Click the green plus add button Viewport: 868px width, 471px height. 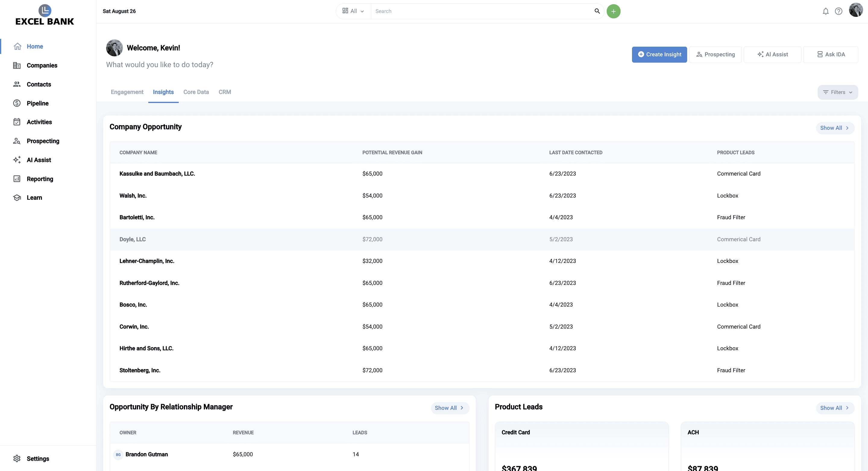(613, 11)
